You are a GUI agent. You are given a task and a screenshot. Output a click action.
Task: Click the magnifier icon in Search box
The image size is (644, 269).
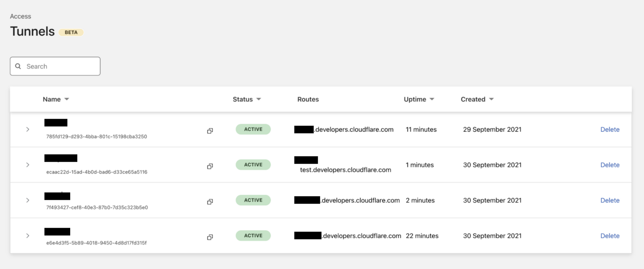18,66
